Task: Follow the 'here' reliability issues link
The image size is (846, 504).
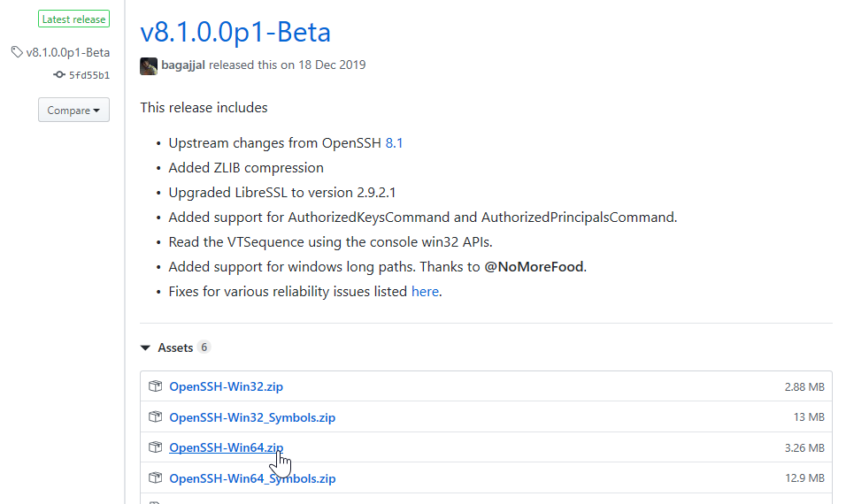Action: 425,292
